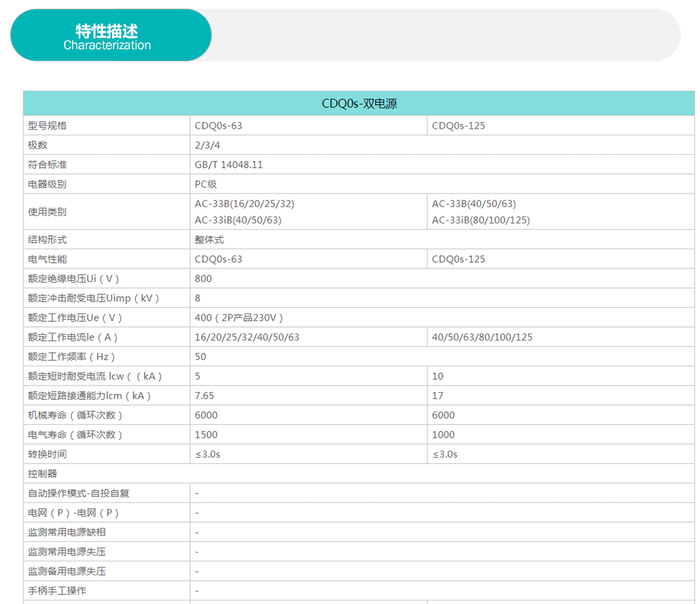Select the AC-33B(16/20/25/32) usage category text

[244, 203]
